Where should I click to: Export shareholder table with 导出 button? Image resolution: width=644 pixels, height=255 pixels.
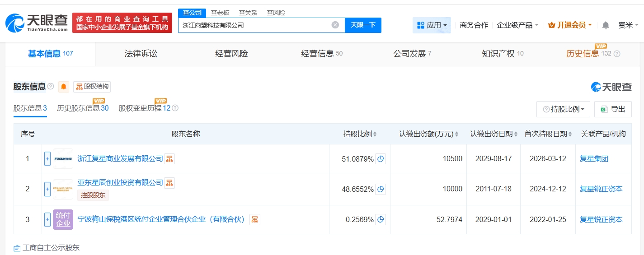click(x=613, y=109)
